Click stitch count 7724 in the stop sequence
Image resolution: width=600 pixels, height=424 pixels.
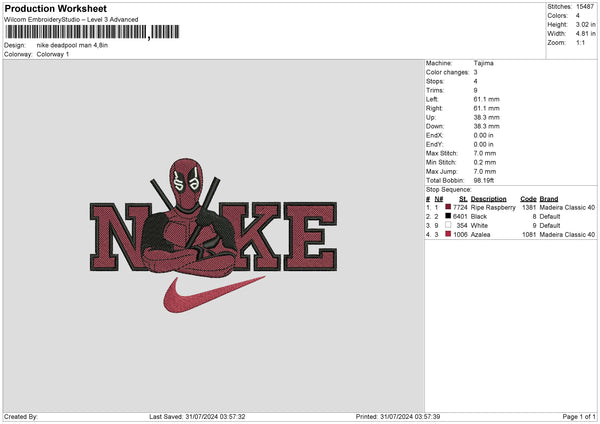[x=460, y=207]
